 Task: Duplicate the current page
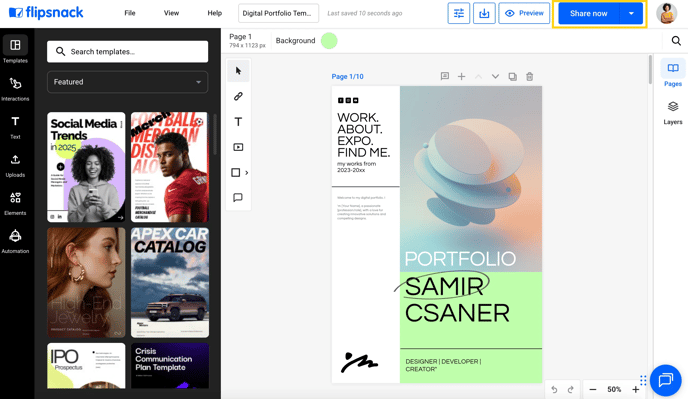tap(512, 76)
